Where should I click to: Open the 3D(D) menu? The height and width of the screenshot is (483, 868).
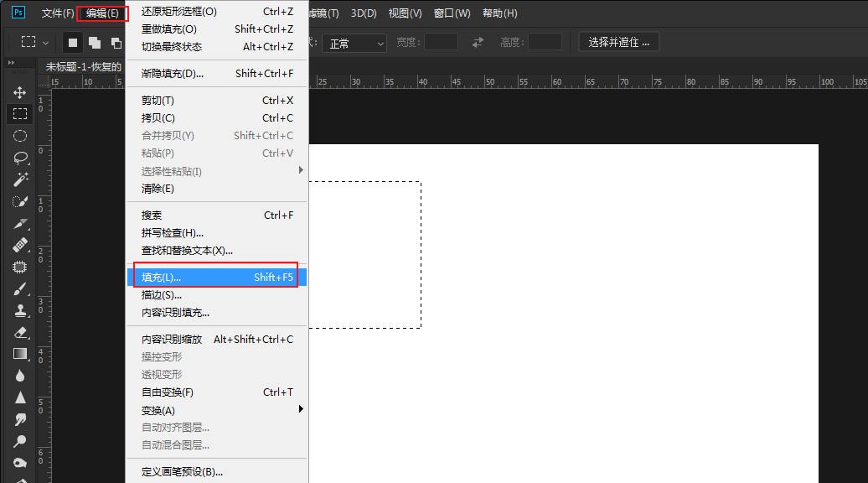point(364,13)
